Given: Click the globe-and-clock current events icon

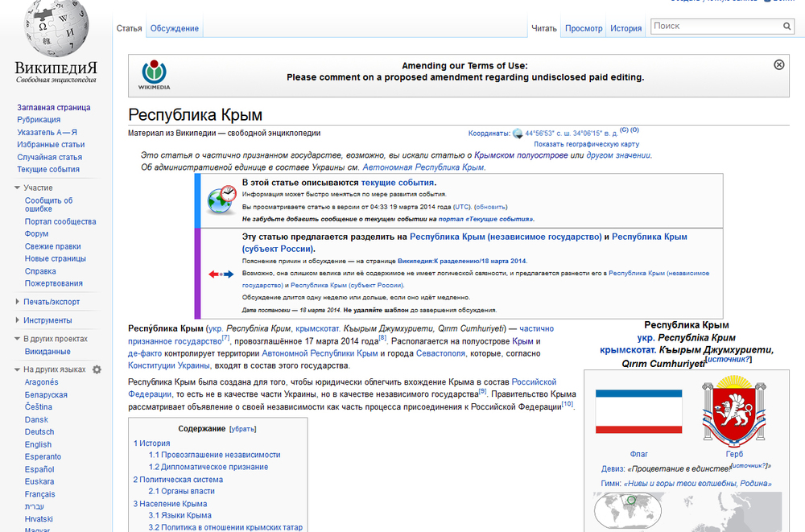Looking at the screenshot, I should 221,200.
